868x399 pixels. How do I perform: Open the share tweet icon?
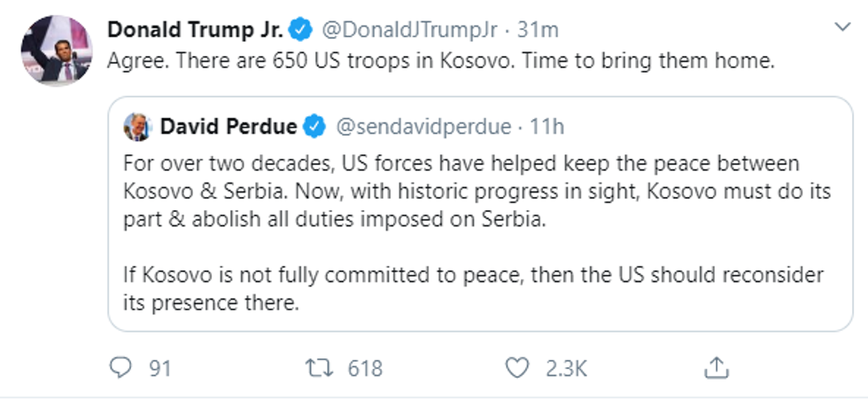(717, 368)
